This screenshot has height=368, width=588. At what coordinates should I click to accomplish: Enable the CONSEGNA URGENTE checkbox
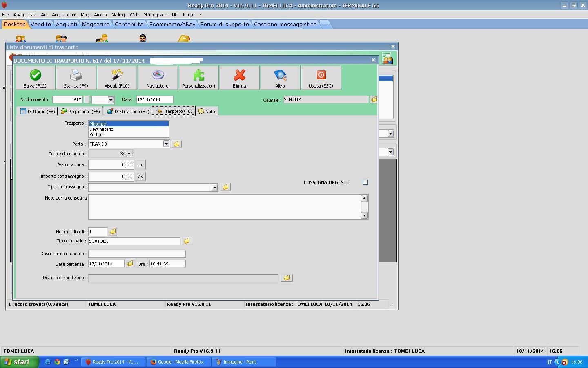(365, 182)
